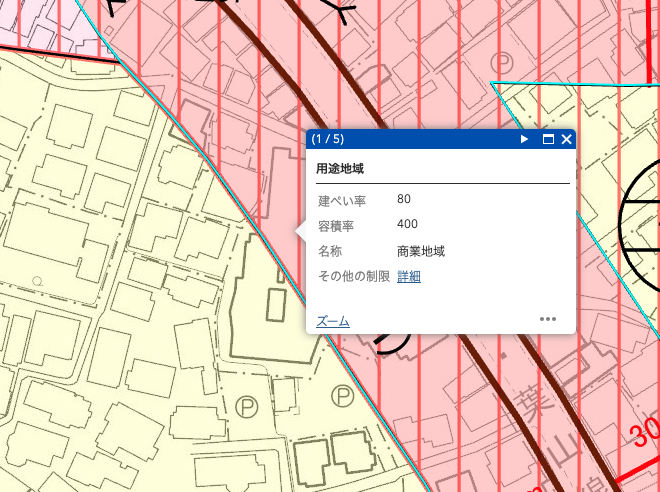Select the (1 / 5) popup title bar
This screenshot has height=492, width=660.
[x=441, y=139]
